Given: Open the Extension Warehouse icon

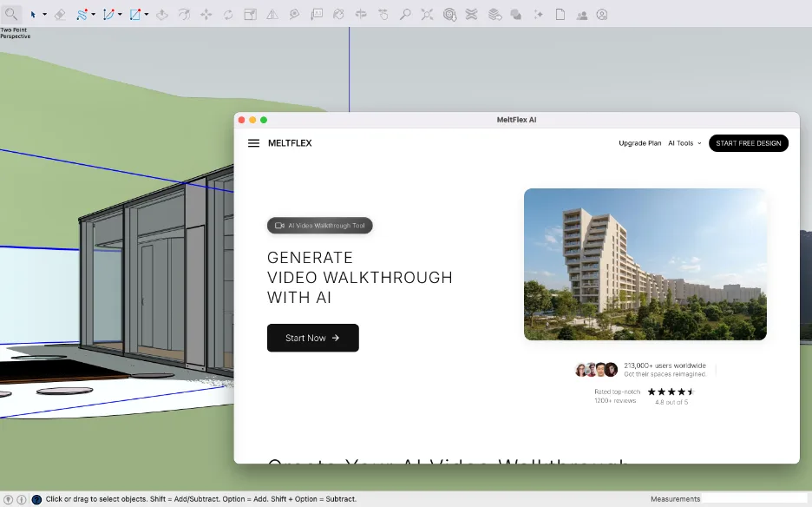Looking at the screenshot, I should tap(471, 15).
